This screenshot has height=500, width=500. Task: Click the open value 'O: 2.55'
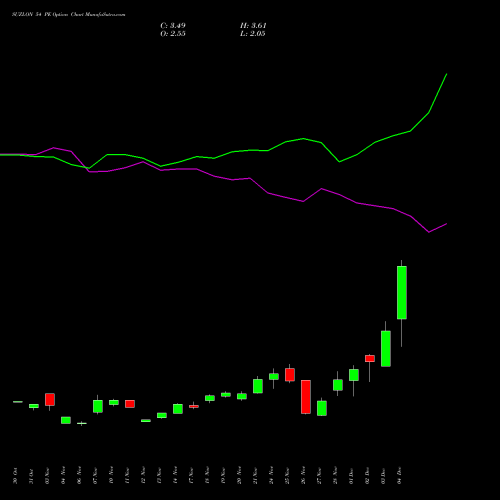(173, 34)
